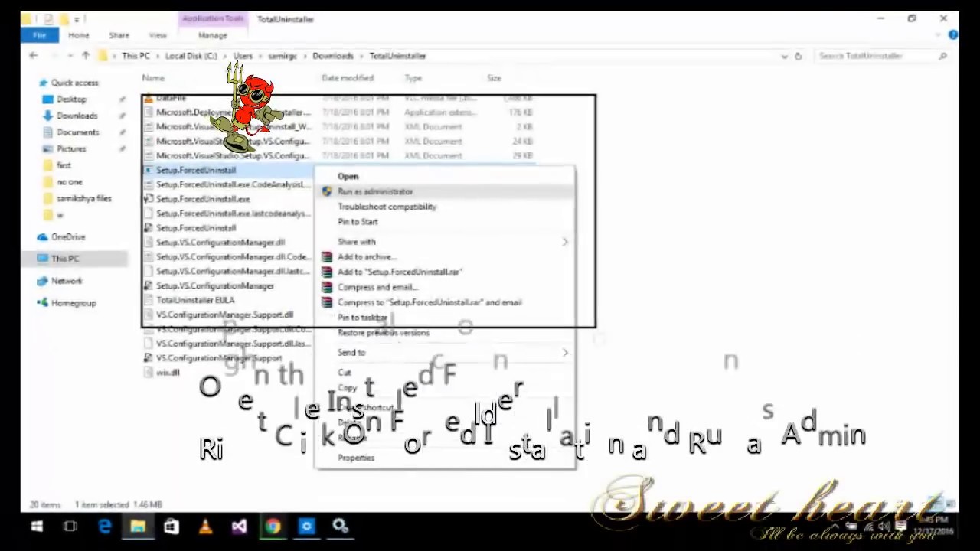Open File Explorer taskbar icon
Image resolution: width=980 pixels, height=551 pixels.
coord(138,527)
